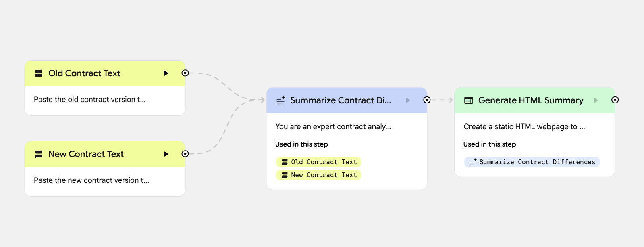The width and height of the screenshot is (644, 247).
Task: Run the New Contract Text step
Action: pyautogui.click(x=166, y=154)
